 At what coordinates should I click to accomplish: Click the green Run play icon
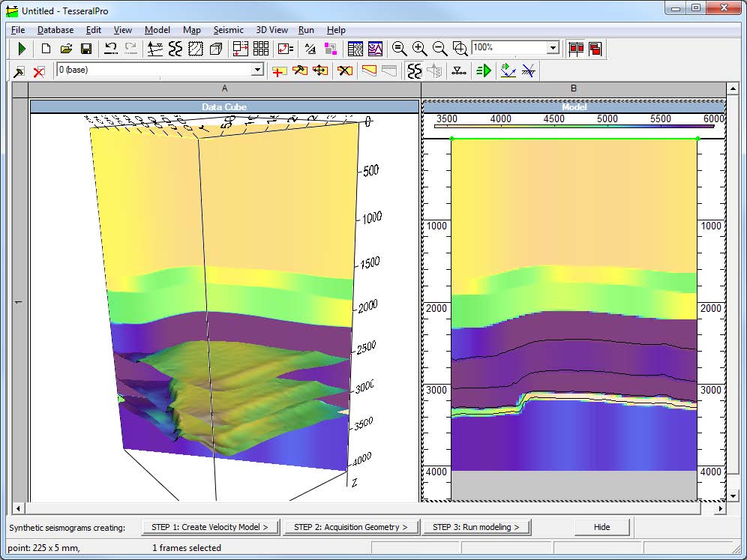point(22,49)
